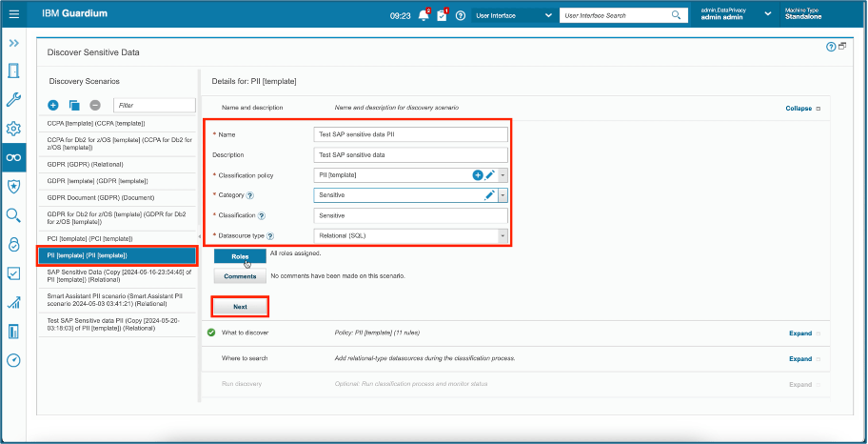Select Smart Assistant PII scenario
Screen dimensions: 868x444
point(117,300)
